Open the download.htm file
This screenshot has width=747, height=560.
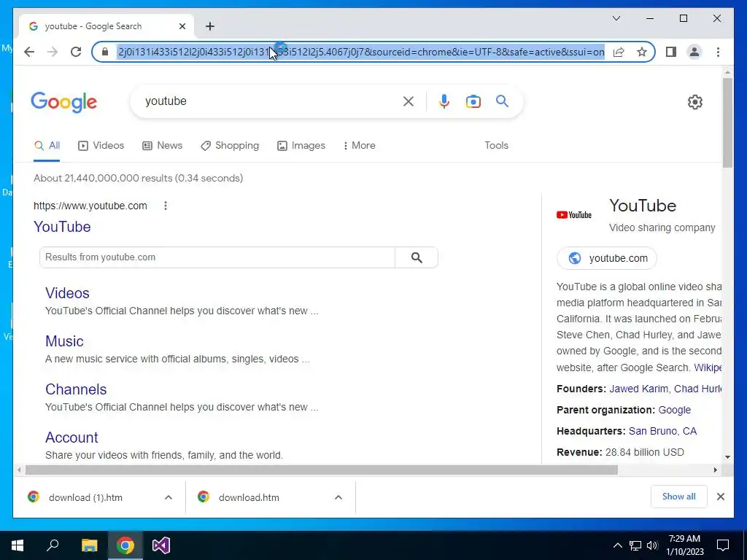click(x=249, y=497)
